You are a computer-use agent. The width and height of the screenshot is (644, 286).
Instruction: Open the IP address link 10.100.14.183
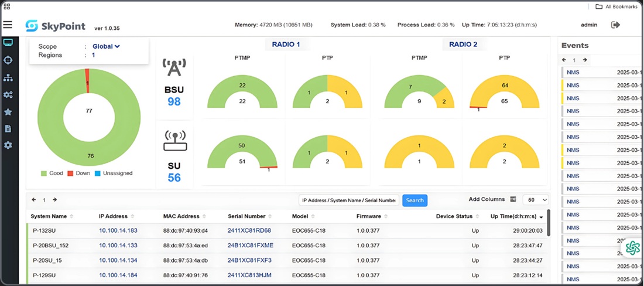coord(118,231)
